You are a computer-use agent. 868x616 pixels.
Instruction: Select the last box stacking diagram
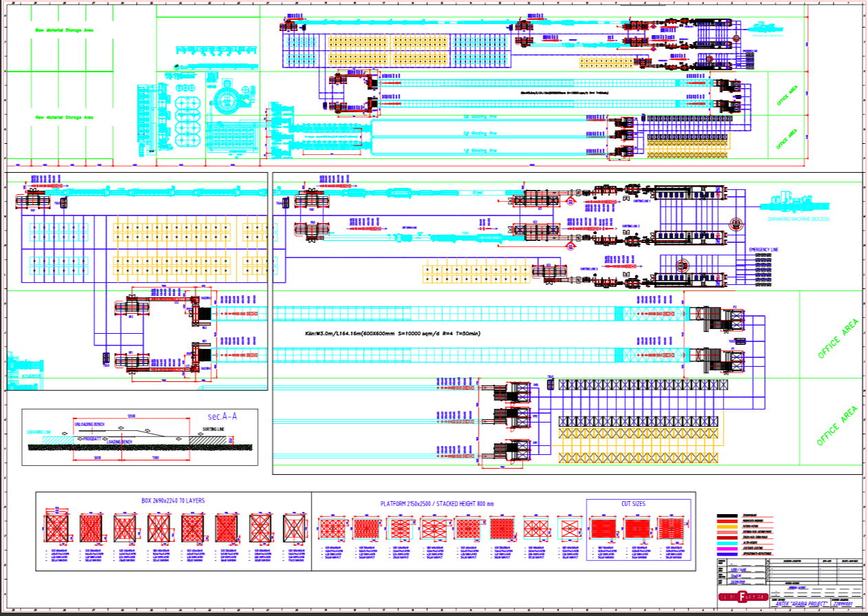click(x=294, y=530)
